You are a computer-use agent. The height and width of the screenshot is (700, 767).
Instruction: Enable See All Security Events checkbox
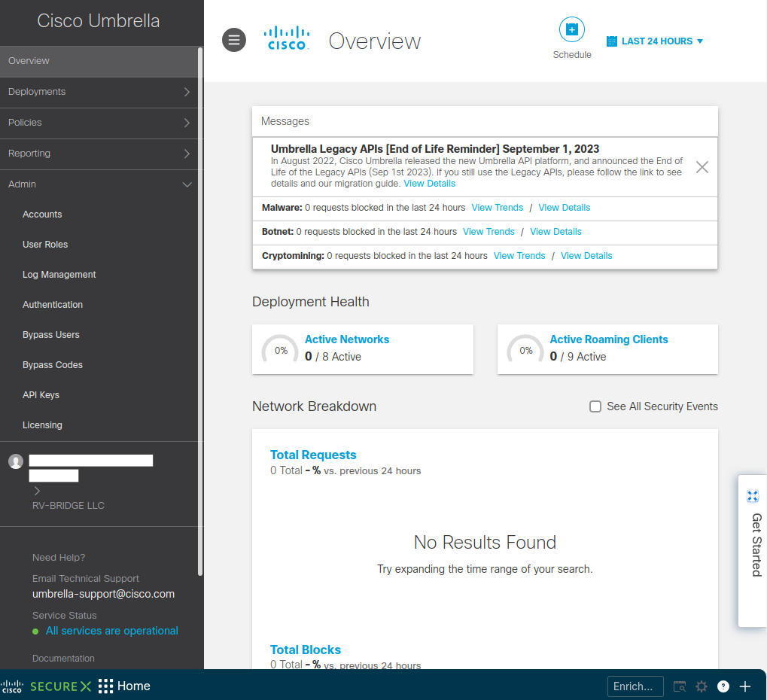coord(595,406)
